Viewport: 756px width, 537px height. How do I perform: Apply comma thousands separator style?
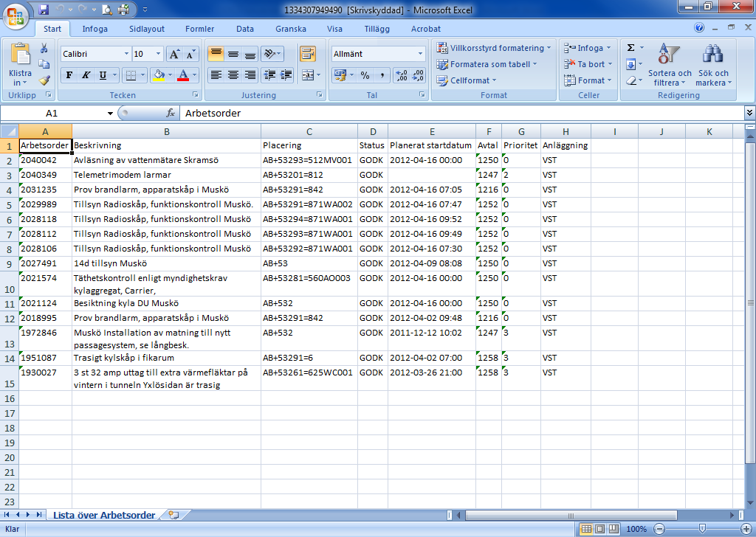click(382, 75)
